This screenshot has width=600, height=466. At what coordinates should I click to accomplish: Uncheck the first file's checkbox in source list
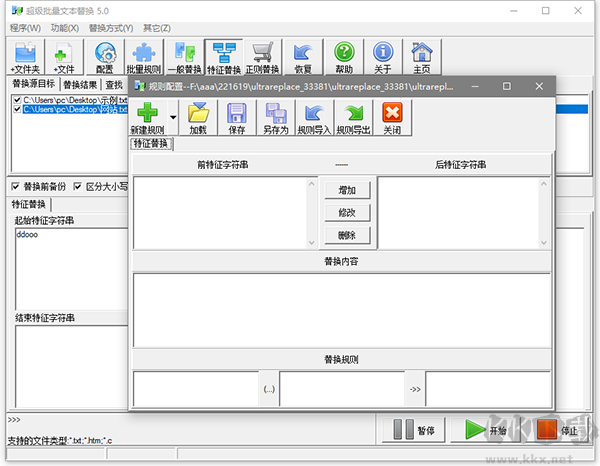[x=17, y=100]
